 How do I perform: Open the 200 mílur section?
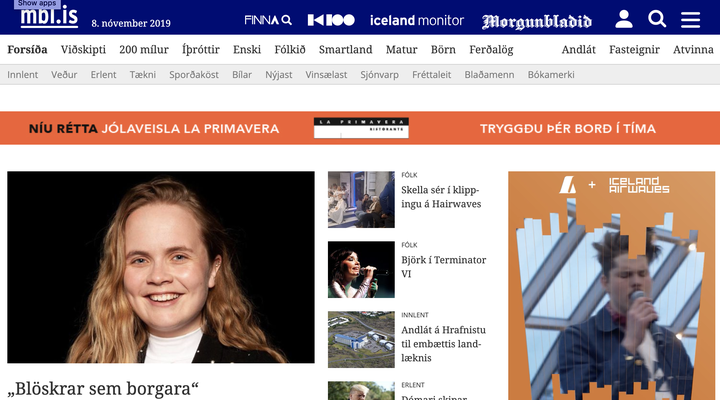pos(144,50)
